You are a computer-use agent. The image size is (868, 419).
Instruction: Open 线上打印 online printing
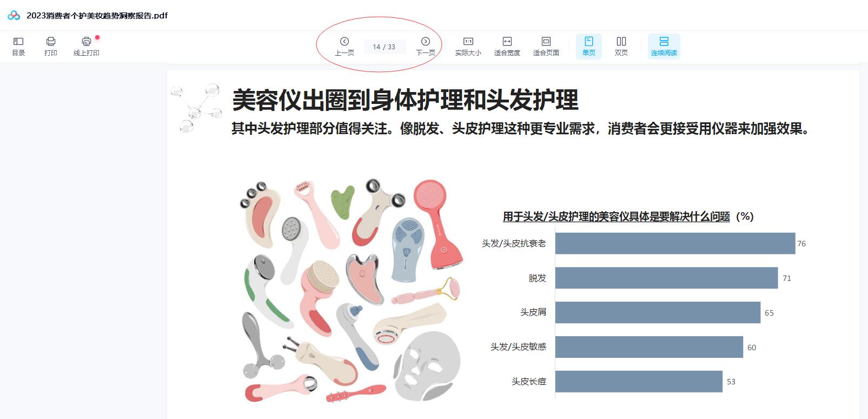coord(87,46)
